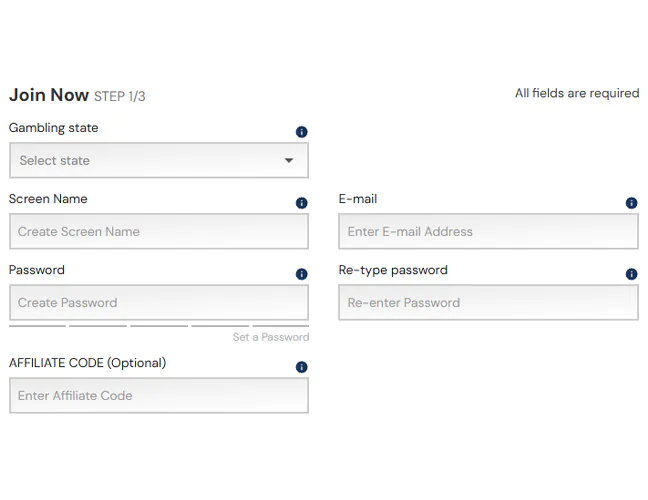Click the E-mail info icon
648x500 pixels.
coord(632,203)
